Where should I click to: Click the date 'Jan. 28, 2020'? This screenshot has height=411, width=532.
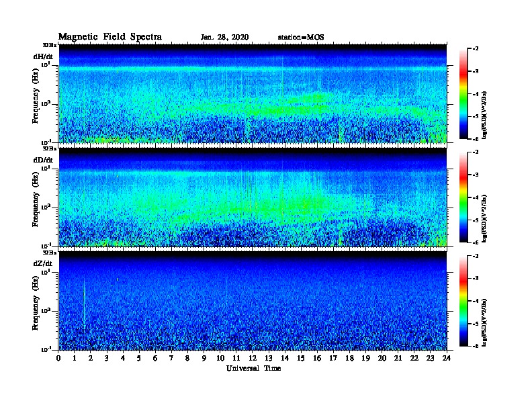tap(224, 38)
